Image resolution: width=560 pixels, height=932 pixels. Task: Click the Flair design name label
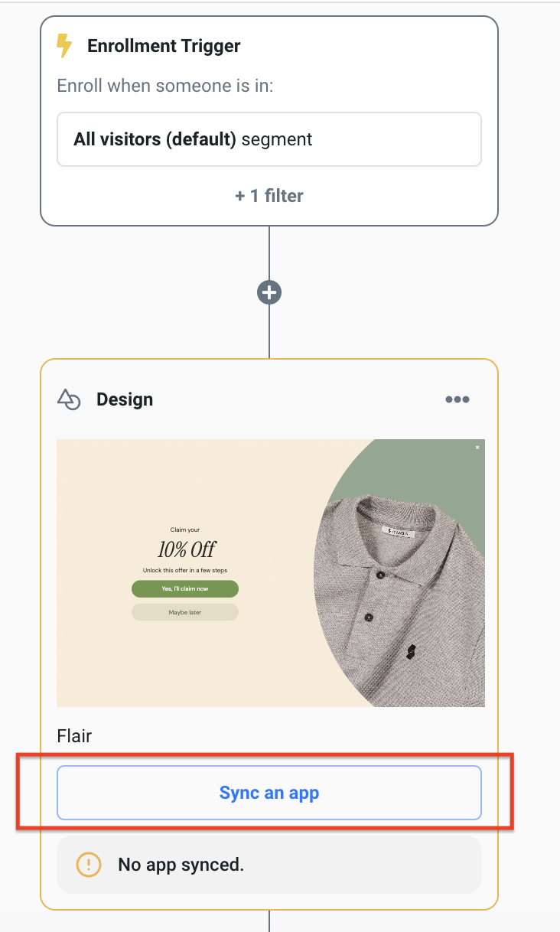point(74,736)
